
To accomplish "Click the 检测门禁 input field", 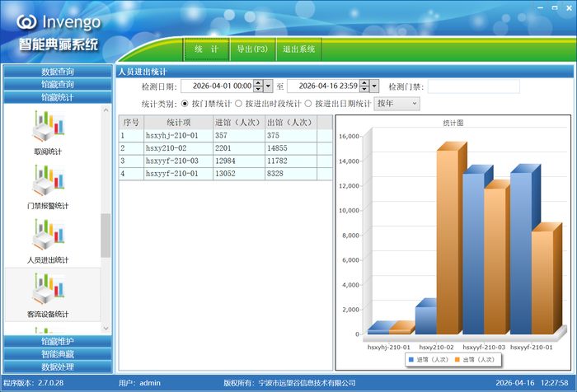I will tap(474, 86).
